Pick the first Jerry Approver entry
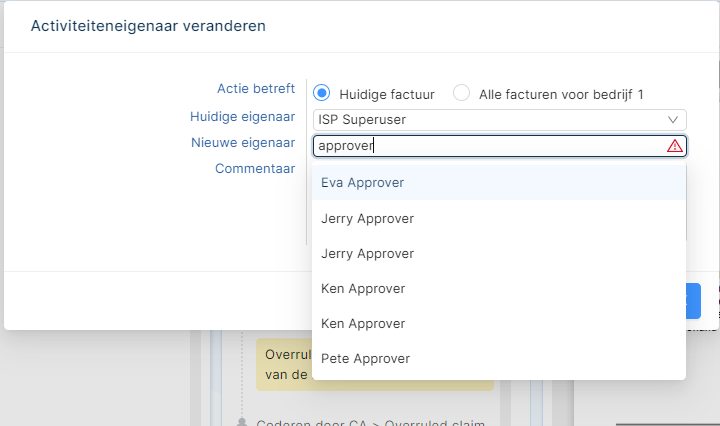The width and height of the screenshot is (720, 426). pos(367,218)
